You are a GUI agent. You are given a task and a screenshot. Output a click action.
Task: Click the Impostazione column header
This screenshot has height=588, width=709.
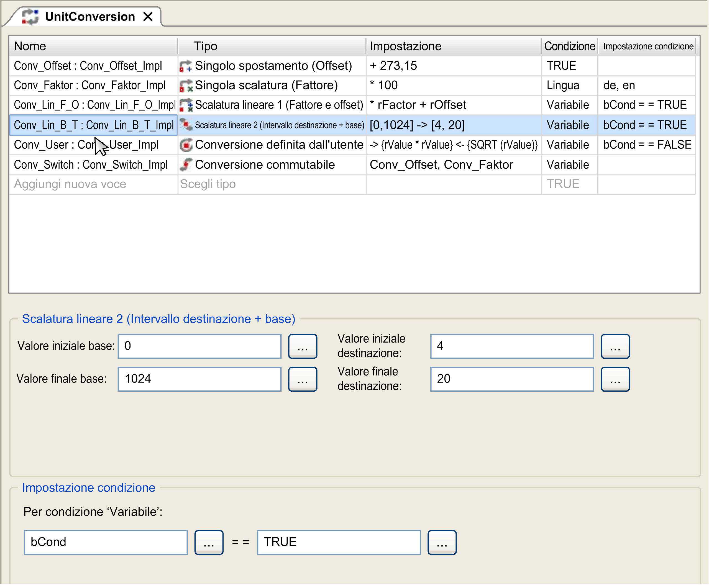pos(454,46)
